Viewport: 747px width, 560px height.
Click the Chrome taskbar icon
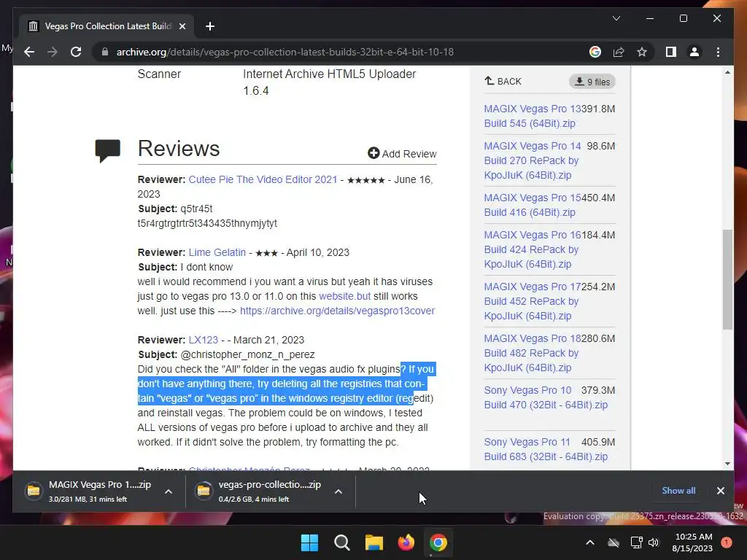click(438, 542)
